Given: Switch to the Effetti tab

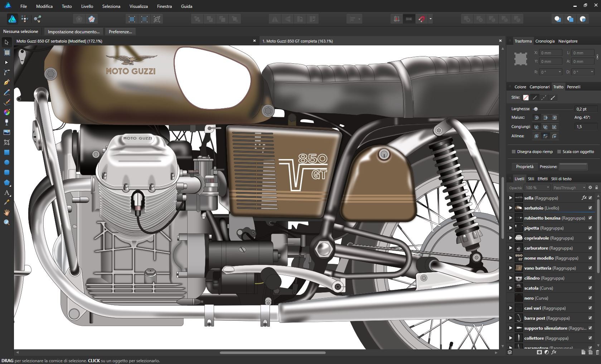Looking at the screenshot, I should (x=543, y=179).
